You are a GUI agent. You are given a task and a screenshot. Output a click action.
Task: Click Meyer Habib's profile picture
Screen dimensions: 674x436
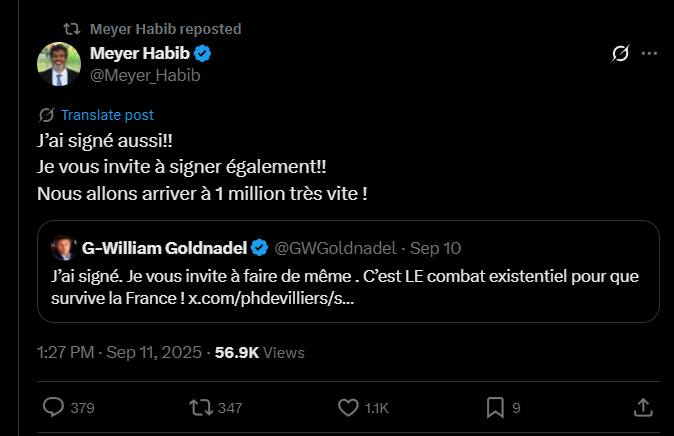[59, 64]
